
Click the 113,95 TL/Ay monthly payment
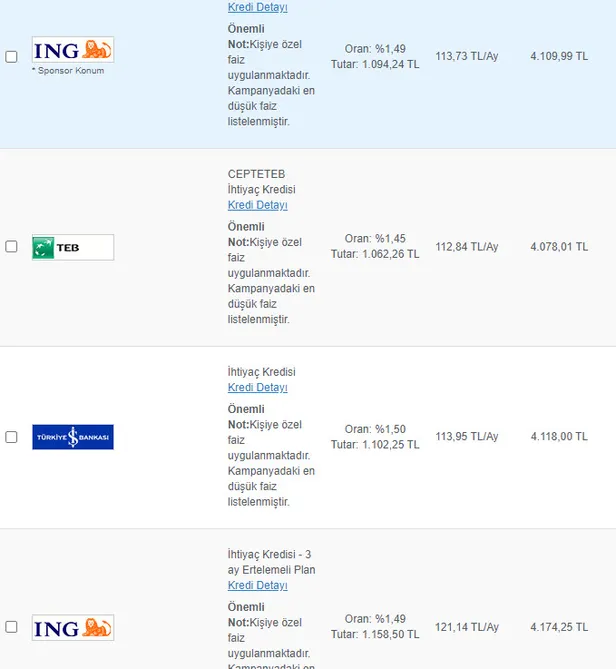[467, 436]
